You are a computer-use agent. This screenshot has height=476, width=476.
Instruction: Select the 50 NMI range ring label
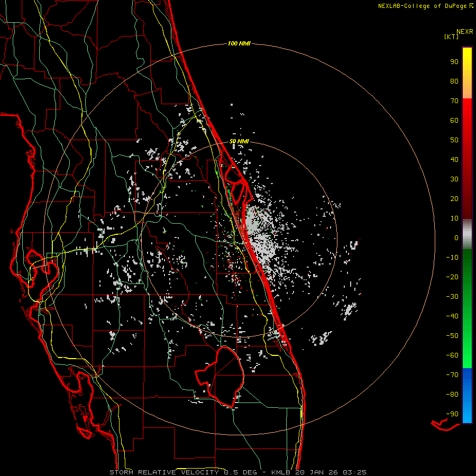(239, 141)
